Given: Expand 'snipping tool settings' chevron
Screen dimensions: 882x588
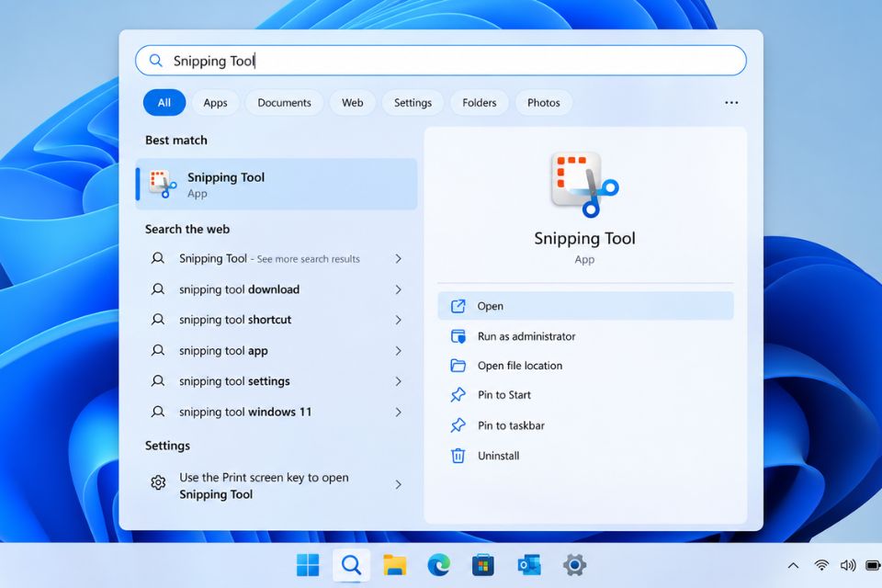Looking at the screenshot, I should (x=398, y=381).
